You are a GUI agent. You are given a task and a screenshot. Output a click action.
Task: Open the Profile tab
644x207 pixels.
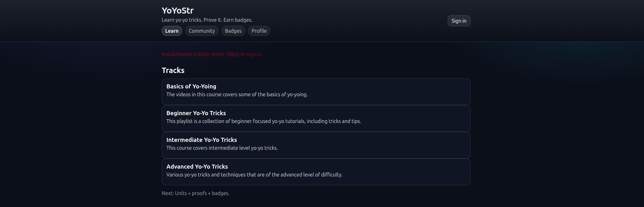coord(259,31)
